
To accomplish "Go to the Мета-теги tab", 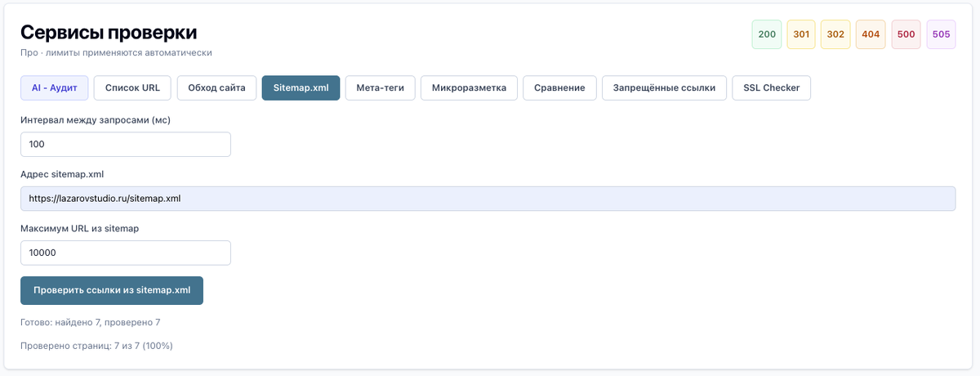I will [380, 87].
